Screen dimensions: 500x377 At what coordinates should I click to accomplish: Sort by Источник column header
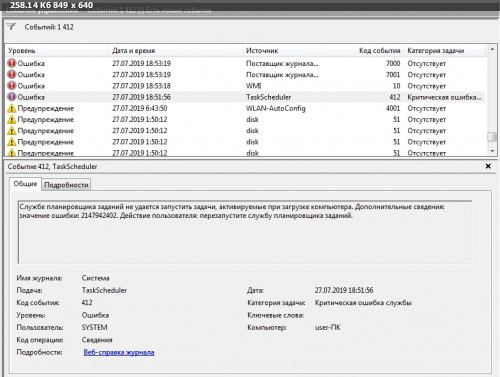pyautogui.click(x=283, y=51)
